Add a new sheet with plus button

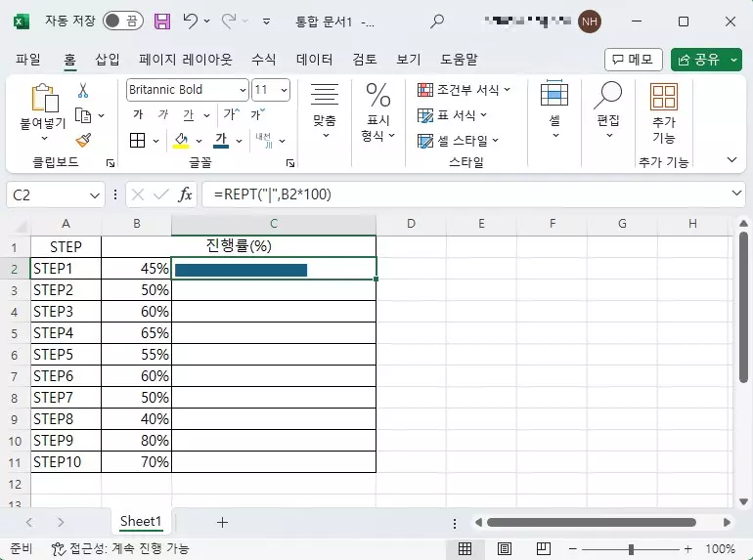[222, 522]
